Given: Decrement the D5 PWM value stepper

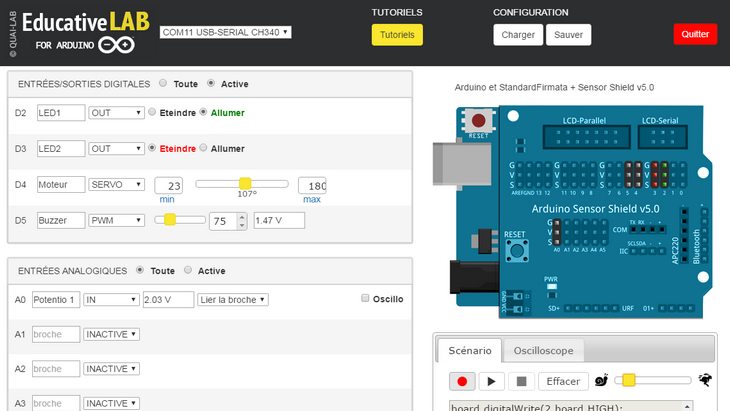Looking at the screenshot, I should point(242,225).
